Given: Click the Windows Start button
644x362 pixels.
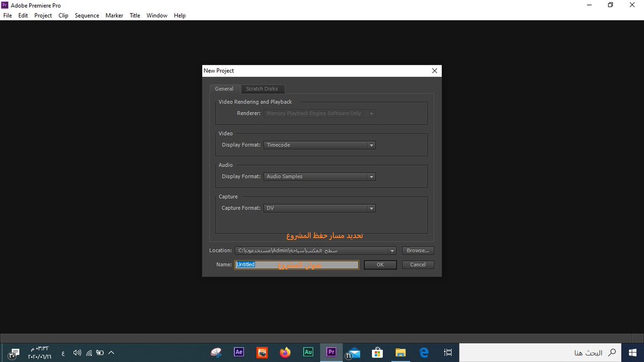Looking at the screenshot, I should click(x=632, y=352).
